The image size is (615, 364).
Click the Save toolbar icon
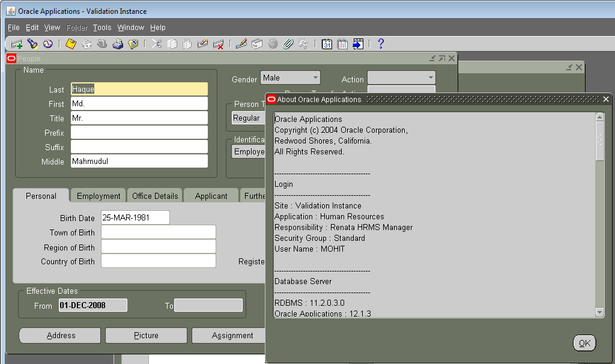[71, 43]
